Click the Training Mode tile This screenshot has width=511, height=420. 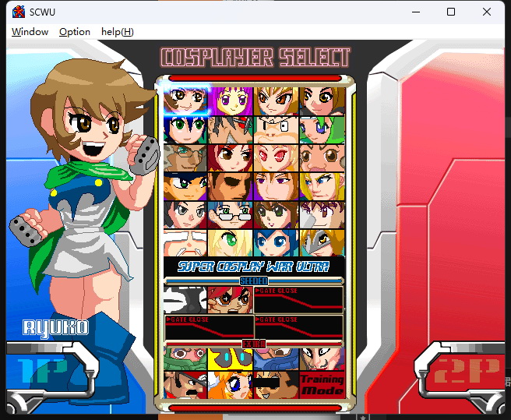tap(322, 385)
